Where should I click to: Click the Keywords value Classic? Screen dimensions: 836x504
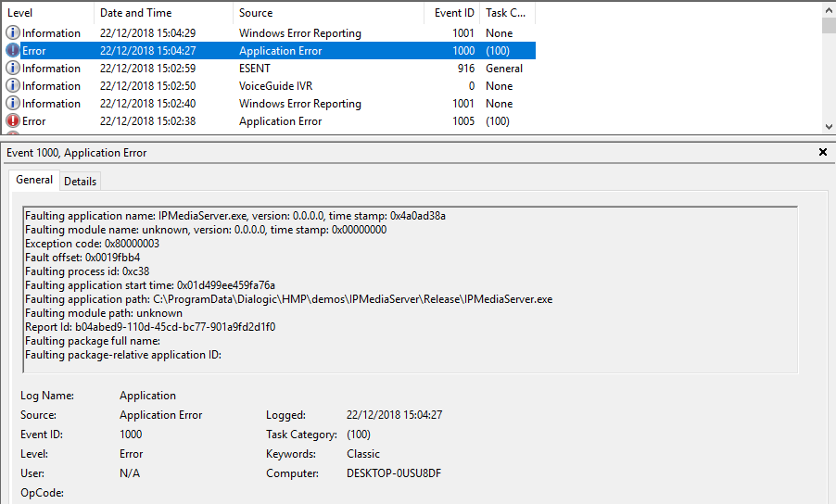coord(363,454)
